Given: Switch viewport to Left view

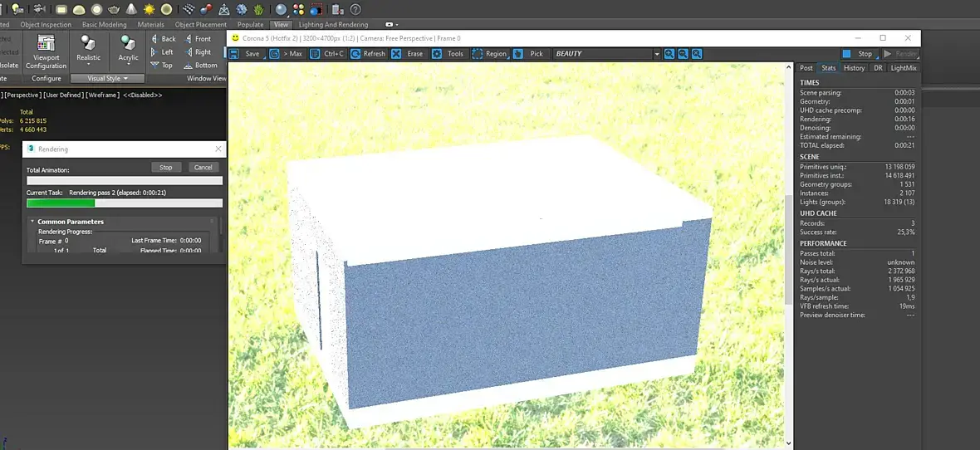Looking at the screenshot, I should (x=163, y=51).
